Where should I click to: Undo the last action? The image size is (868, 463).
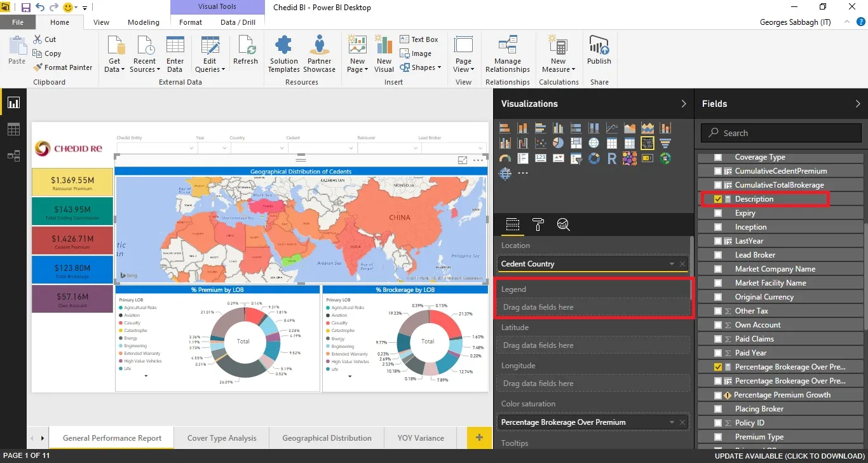pos(41,8)
